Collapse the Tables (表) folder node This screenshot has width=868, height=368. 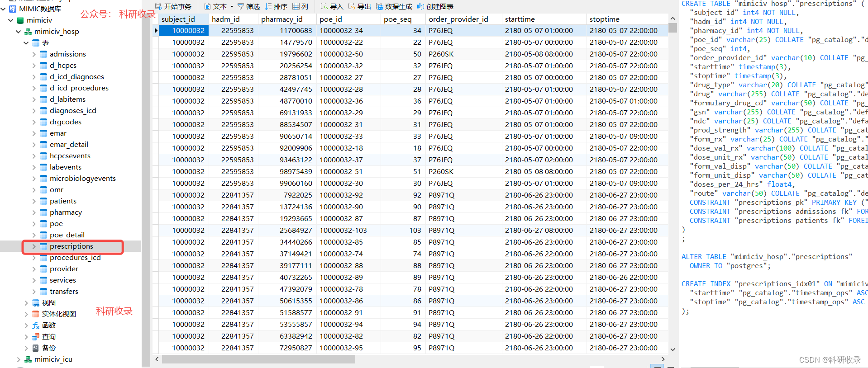coord(26,43)
